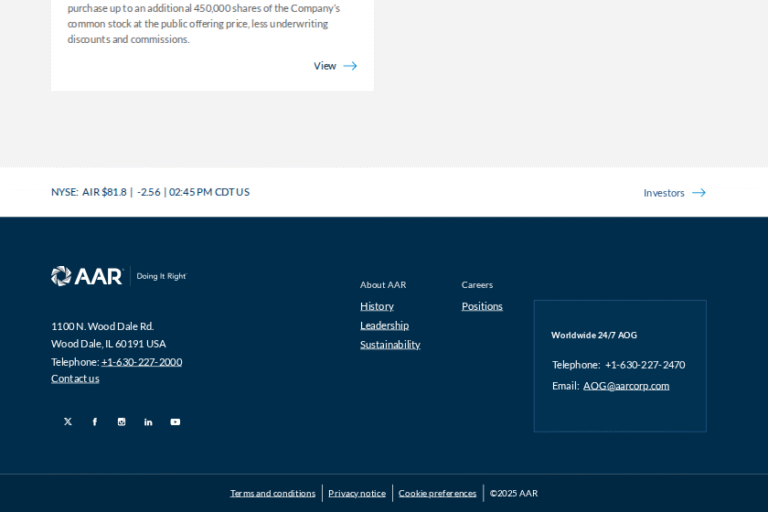Open AAR's X (Twitter) profile icon
This screenshot has height=512, width=768.
point(68,422)
